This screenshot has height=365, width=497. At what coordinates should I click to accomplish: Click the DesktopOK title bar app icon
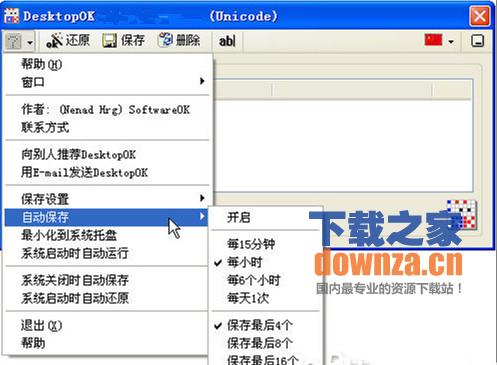pos(12,16)
